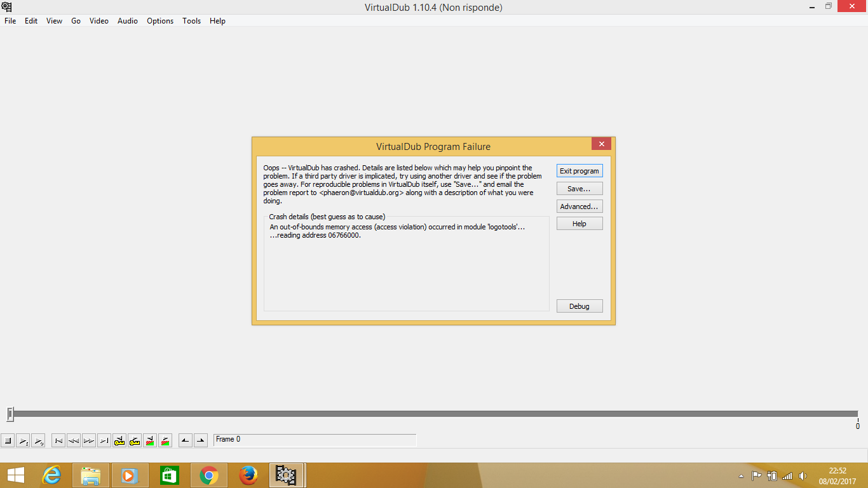Launch Firefox from the taskbar
This screenshot has width=868, height=488.
tap(248, 475)
